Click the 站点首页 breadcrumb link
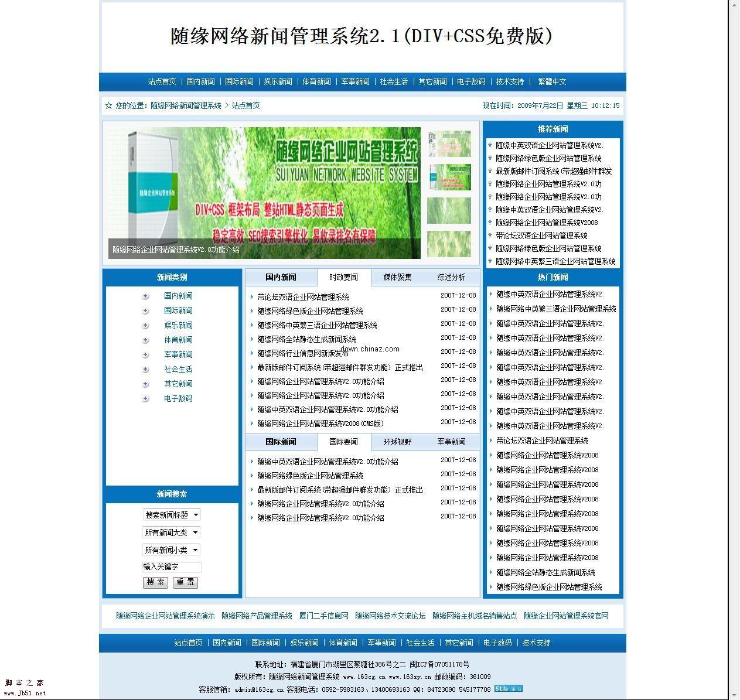This screenshot has height=700, width=740. pos(245,105)
